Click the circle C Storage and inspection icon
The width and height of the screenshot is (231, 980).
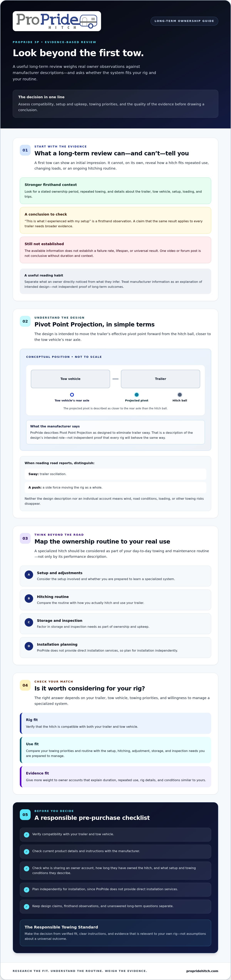(29, 622)
